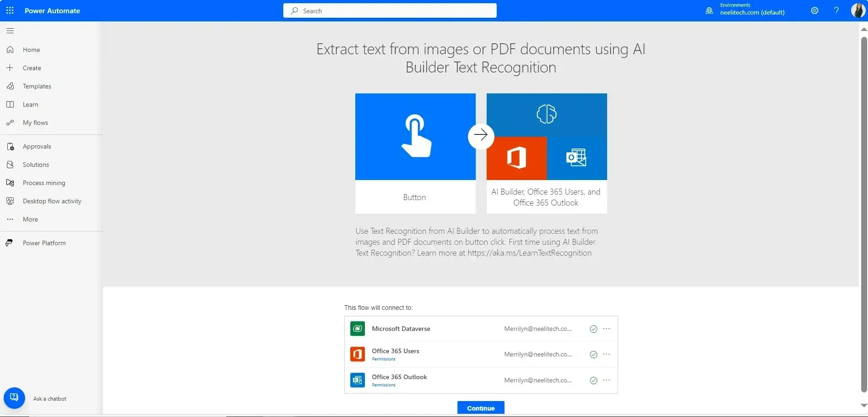Open the Help question mark icon
Screen dimensions: 868x417
(836, 10)
